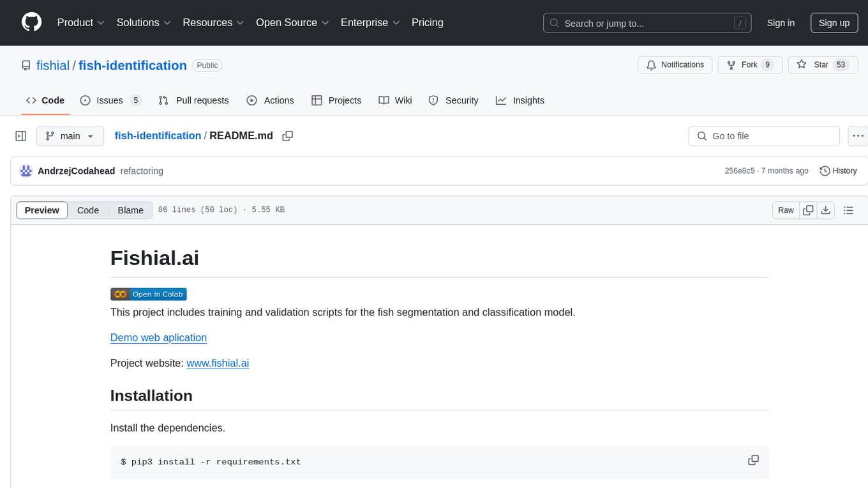
Task: Open the Raw file view
Action: (786, 210)
